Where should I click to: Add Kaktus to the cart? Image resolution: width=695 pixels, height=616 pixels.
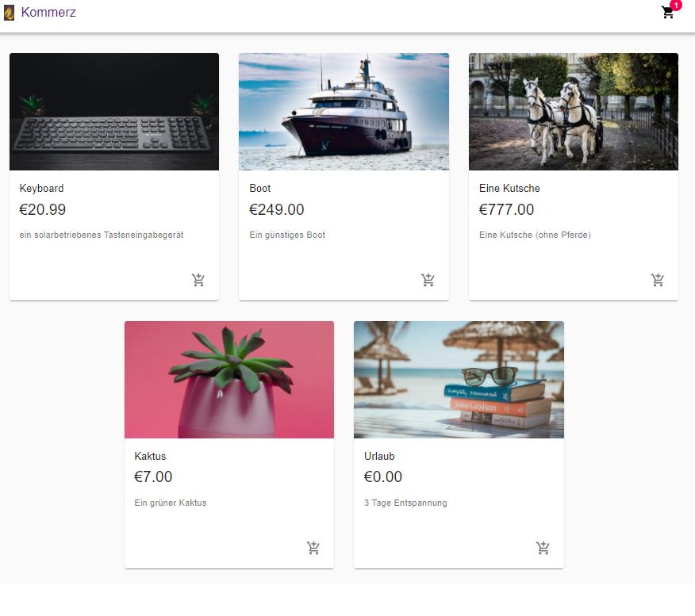click(313, 548)
